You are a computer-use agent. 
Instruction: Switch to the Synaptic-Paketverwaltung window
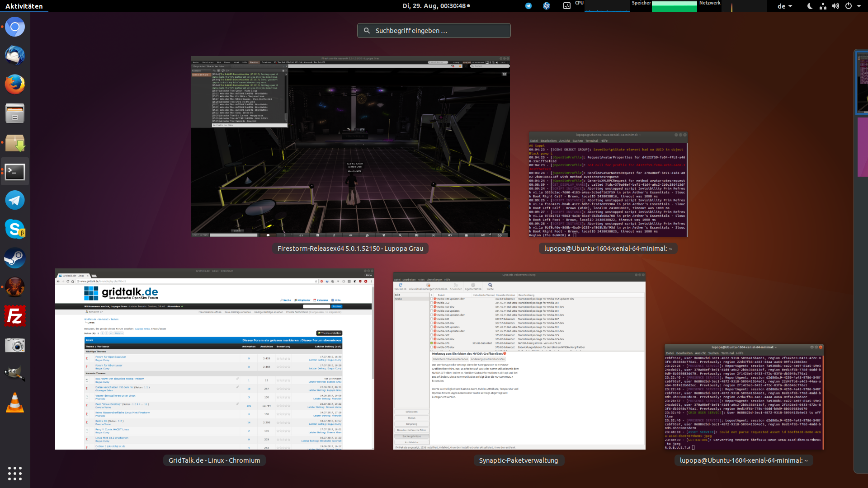519,361
